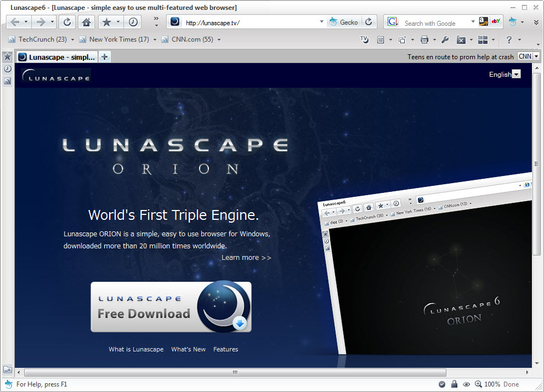Reload the page using the left toolbar refresh icon

(67, 22)
